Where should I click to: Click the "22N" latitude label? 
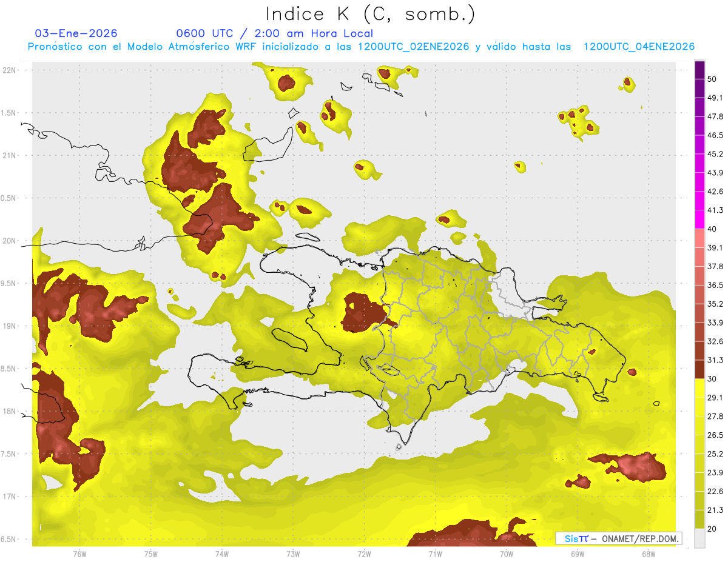[x=9, y=70]
